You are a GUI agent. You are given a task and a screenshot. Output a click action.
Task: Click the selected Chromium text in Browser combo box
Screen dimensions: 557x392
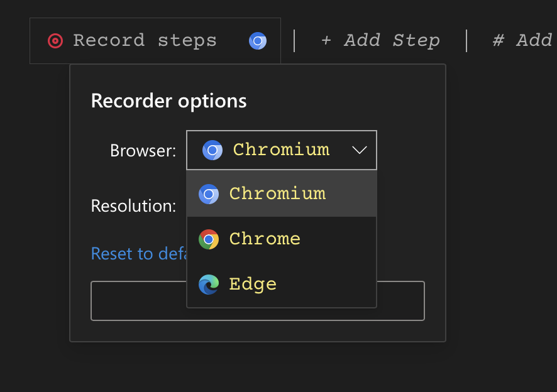pyautogui.click(x=281, y=150)
